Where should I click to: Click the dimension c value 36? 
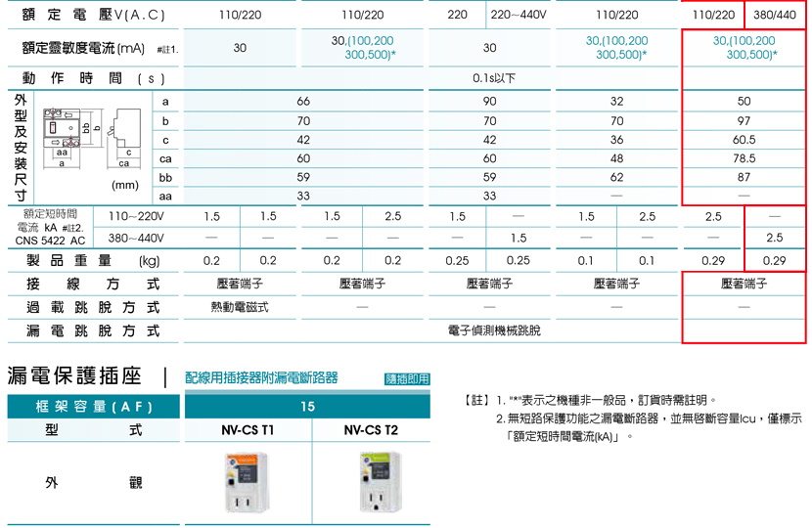(616, 140)
